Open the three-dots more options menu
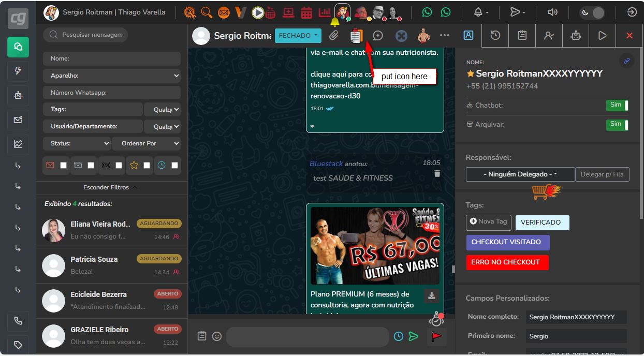The image size is (644, 356). coord(445,36)
